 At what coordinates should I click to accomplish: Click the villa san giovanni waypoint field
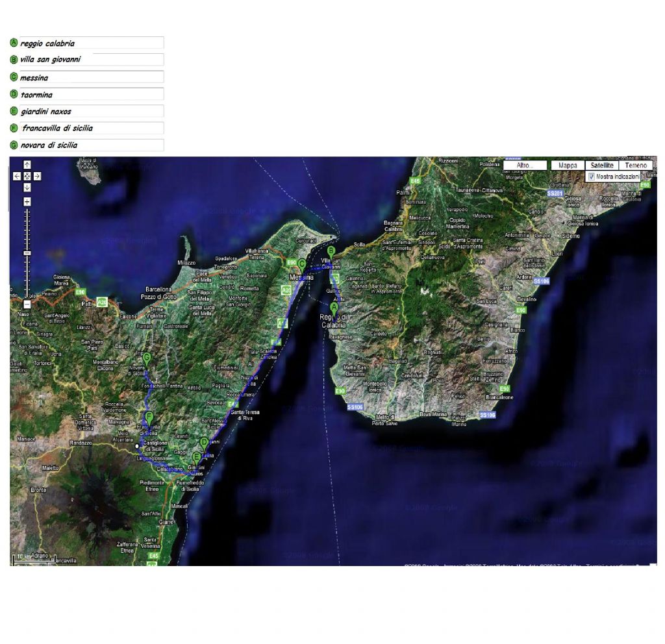pyautogui.click(x=92, y=59)
